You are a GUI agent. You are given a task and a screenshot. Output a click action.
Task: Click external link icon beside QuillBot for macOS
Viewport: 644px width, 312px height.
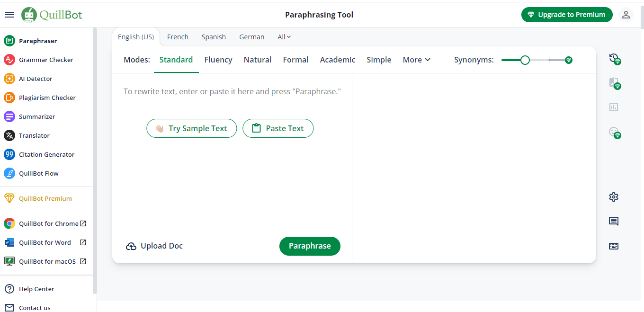83,261
